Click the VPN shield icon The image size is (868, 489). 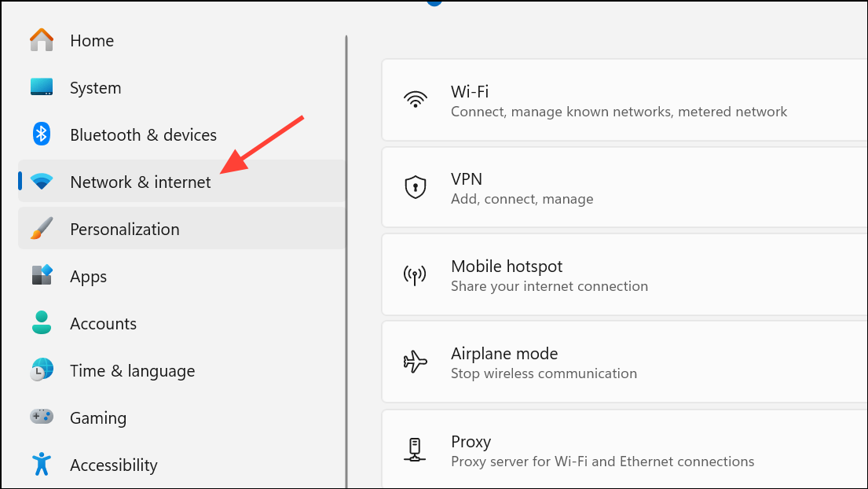(416, 187)
